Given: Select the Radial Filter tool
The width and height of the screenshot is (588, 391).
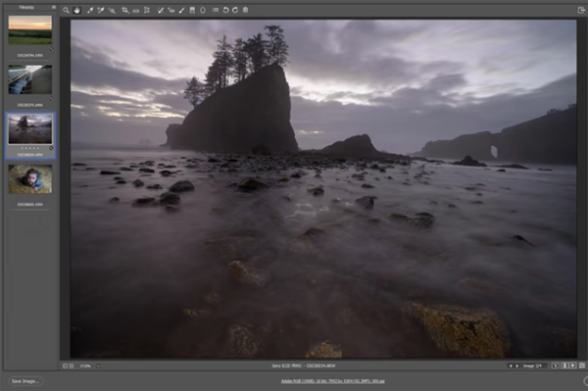Looking at the screenshot, I should pyautogui.click(x=203, y=10).
